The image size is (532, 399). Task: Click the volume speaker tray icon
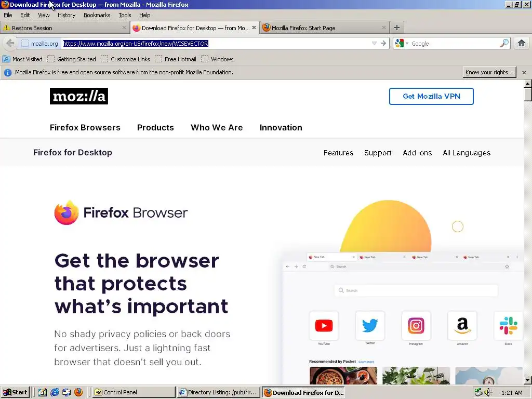487,392
